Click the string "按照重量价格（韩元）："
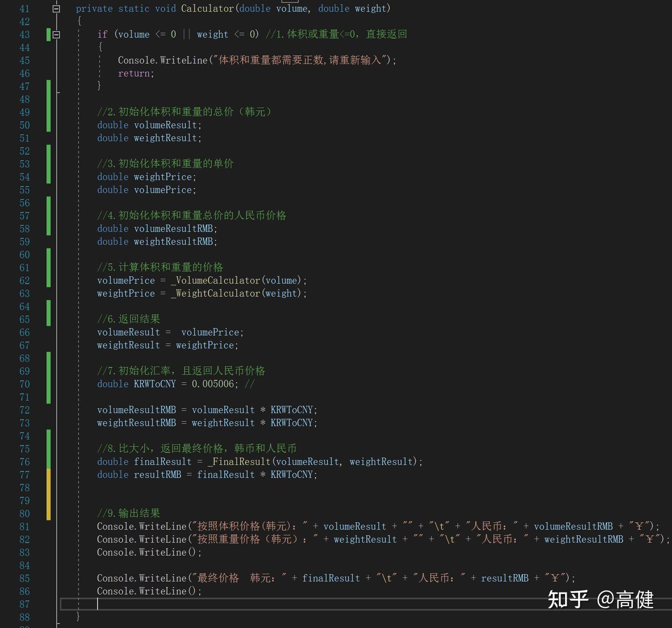Viewport: 672px width, 628px height. pyautogui.click(x=255, y=540)
